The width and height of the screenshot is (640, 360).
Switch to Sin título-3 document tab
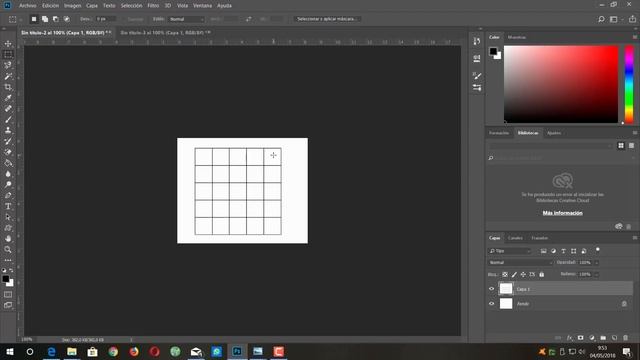165,33
